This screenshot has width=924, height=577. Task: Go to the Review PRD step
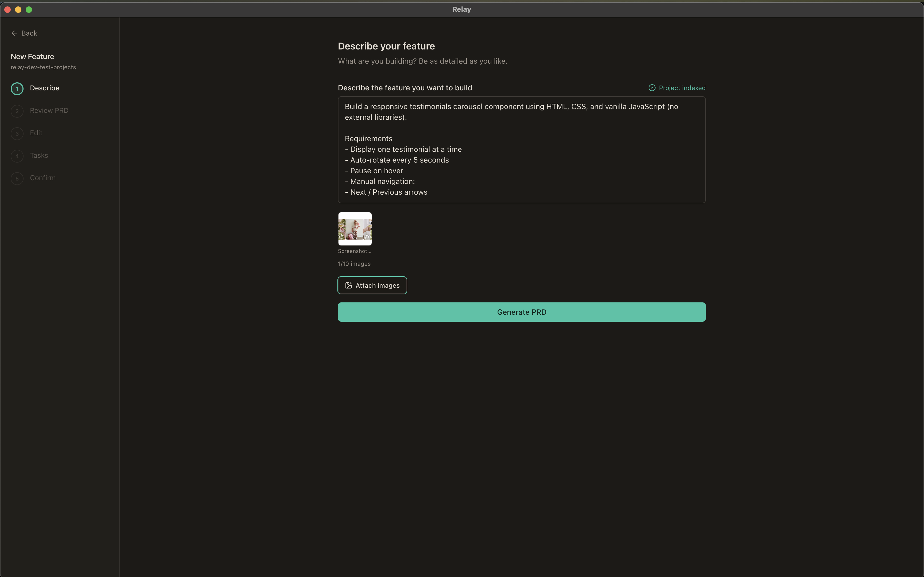tap(49, 111)
